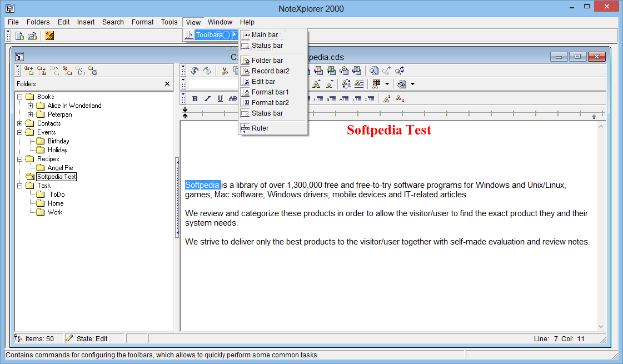623x364 pixels.
Task: Click the decrease font size icon
Action: (x=330, y=84)
